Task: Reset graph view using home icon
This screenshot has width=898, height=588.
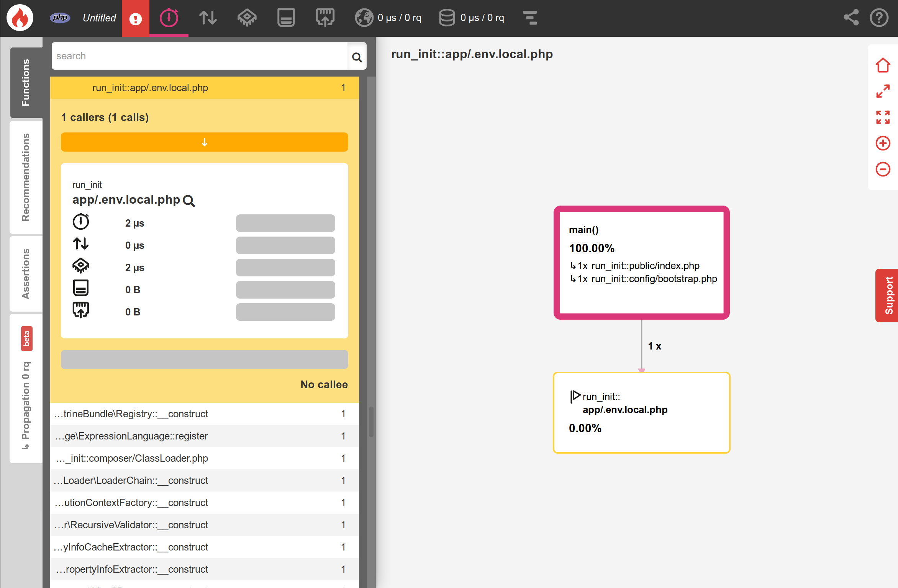Action: [x=883, y=65]
